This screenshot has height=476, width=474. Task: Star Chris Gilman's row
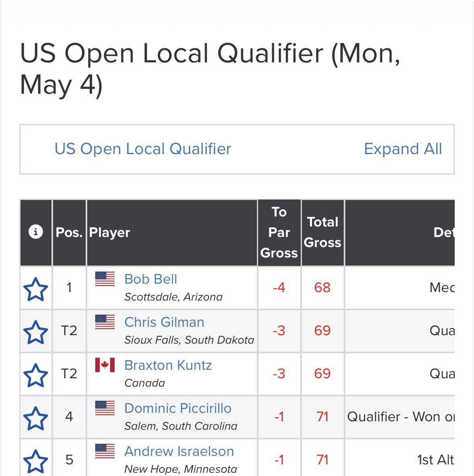36,332
